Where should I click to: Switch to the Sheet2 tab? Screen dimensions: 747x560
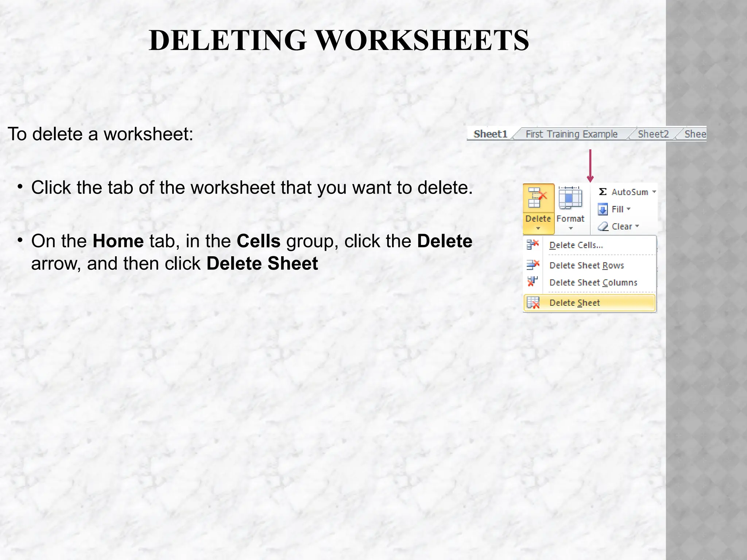coord(653,134)
